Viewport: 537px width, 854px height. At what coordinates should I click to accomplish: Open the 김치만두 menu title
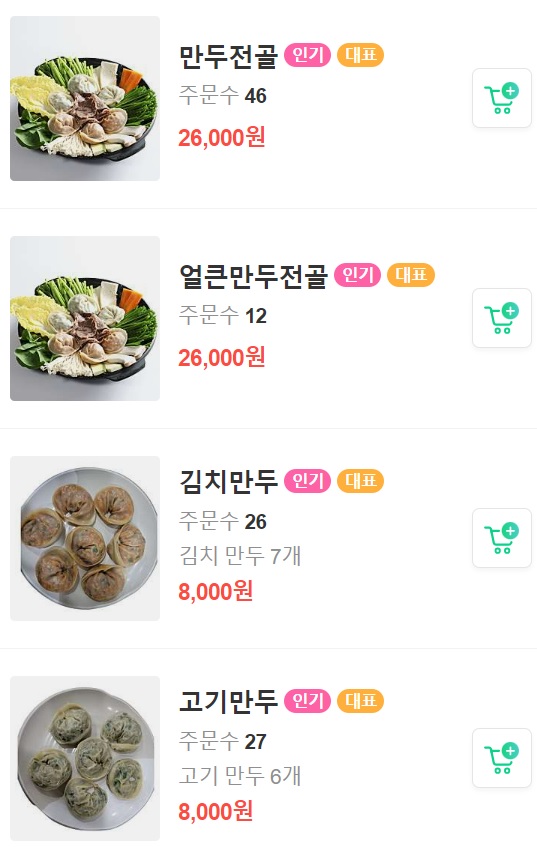coord(228,482)
